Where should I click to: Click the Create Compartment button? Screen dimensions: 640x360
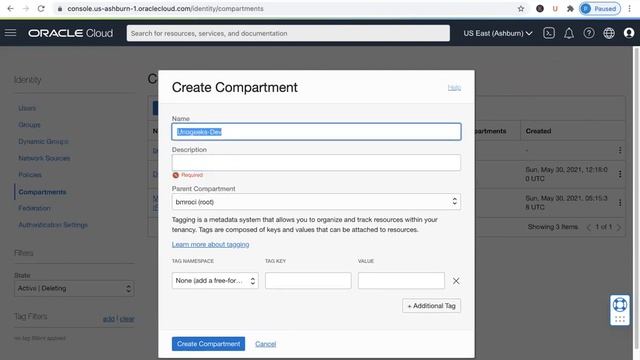pos(208,344)
